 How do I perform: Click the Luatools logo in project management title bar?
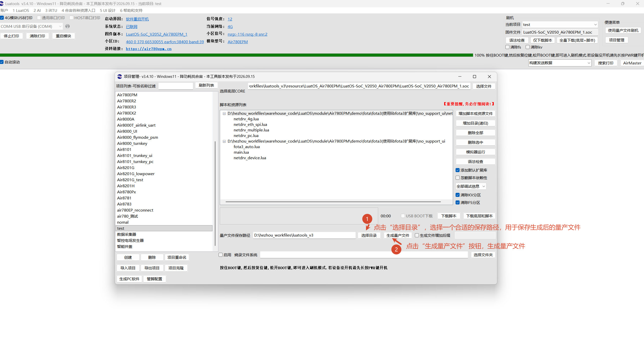[x=120, y=77]
